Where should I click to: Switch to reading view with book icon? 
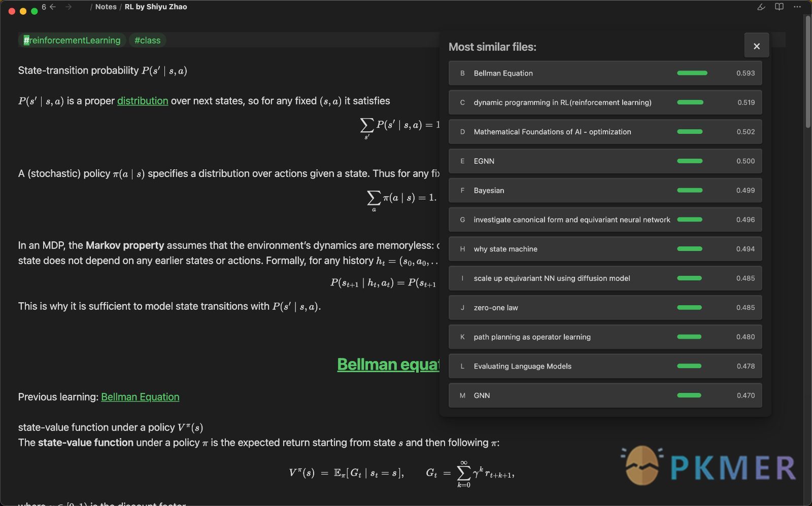(779, 7)
